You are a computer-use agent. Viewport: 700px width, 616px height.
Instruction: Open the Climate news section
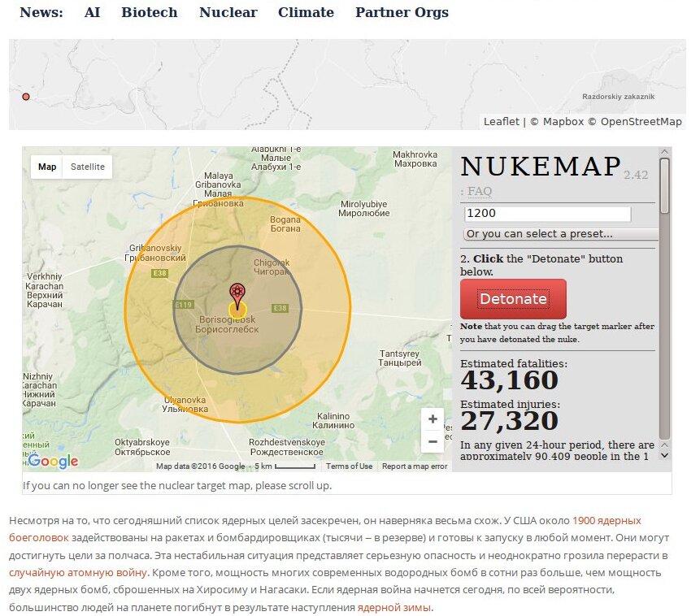tap(306, 12)
